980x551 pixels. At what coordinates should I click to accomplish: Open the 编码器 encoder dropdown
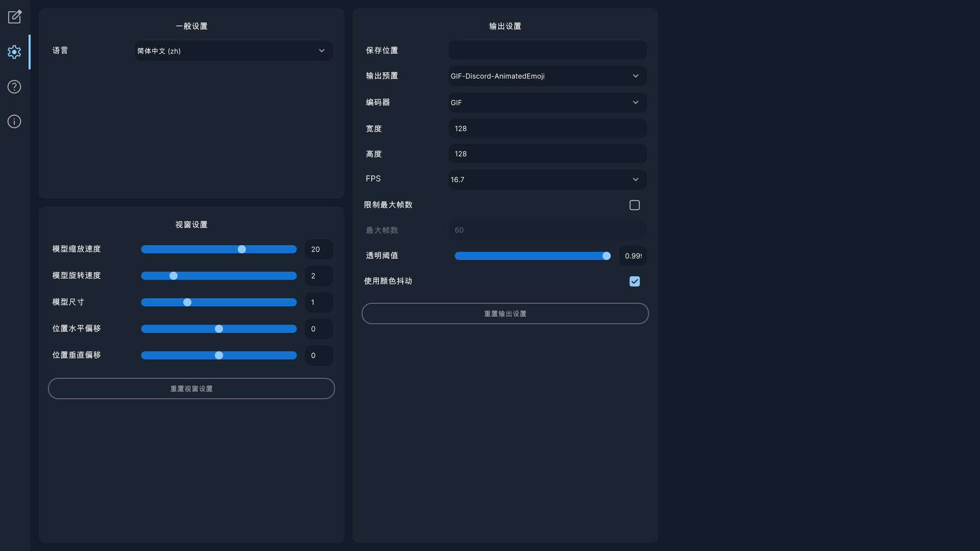(x=547, y=102)
